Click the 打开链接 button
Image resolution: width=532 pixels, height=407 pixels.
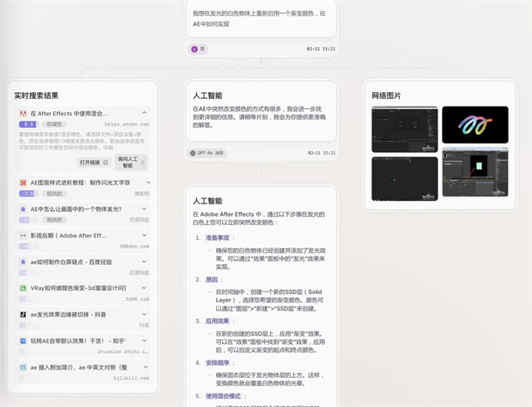(94, 163)
